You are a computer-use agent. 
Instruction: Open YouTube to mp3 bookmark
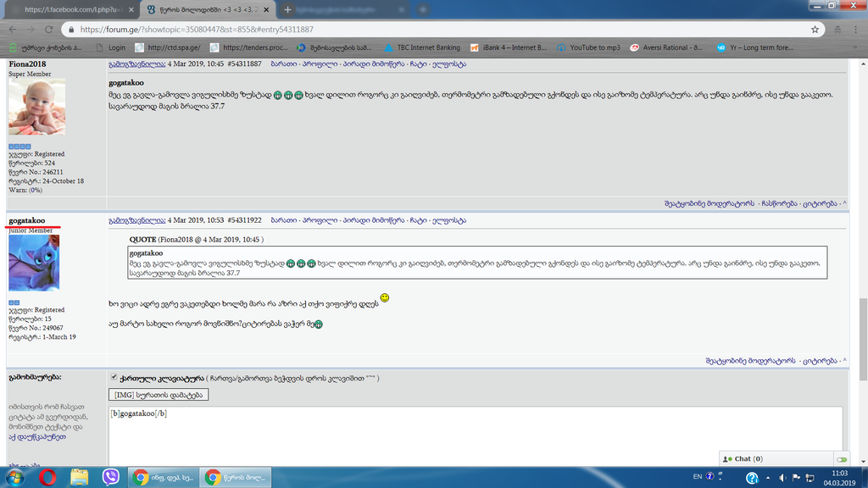click(x=588, y=47)
